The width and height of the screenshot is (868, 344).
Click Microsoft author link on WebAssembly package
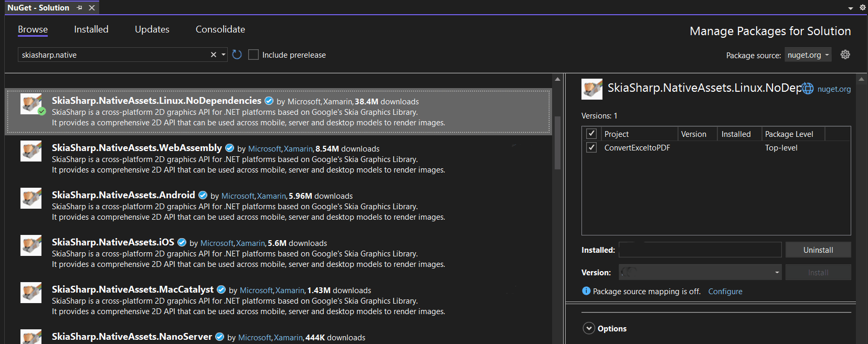pos(264,149)
